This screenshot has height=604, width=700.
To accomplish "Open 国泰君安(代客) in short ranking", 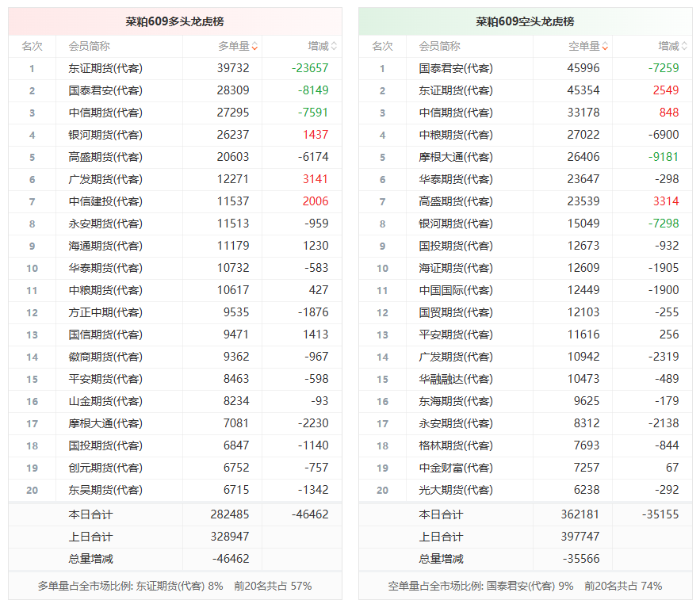I will coord(456,68).
